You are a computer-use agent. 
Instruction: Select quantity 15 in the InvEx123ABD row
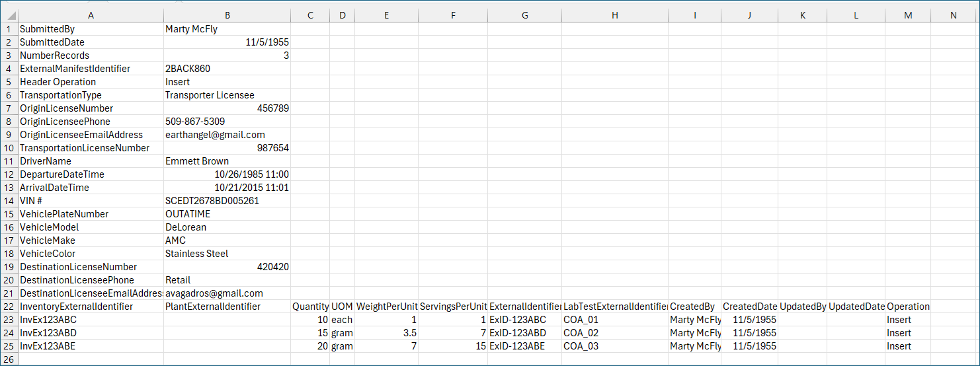point(310,333)
